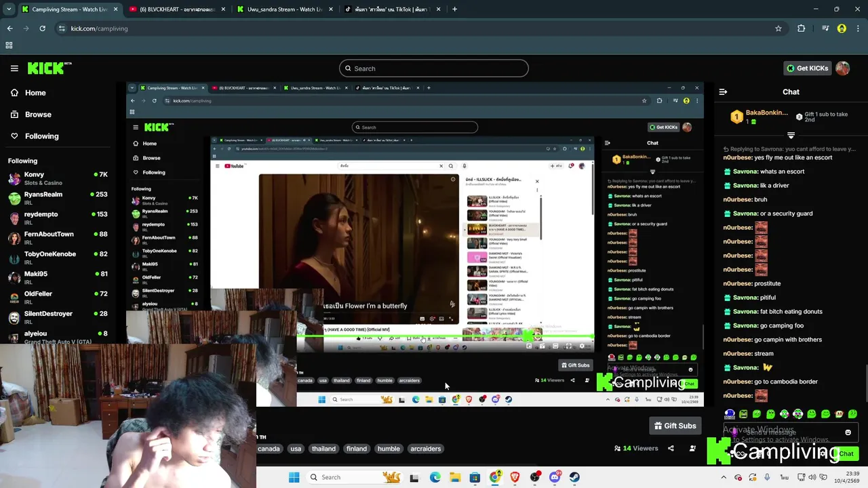Open Task View on the taskbar
The height and width of the screenshot is (488, 868).
point(414,477)
